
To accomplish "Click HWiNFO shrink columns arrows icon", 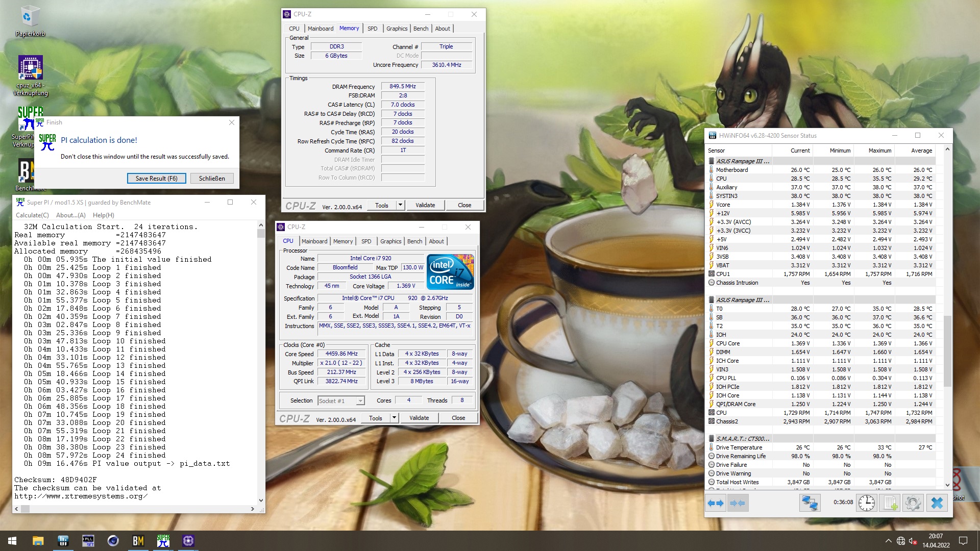I will tap(738, 503).
